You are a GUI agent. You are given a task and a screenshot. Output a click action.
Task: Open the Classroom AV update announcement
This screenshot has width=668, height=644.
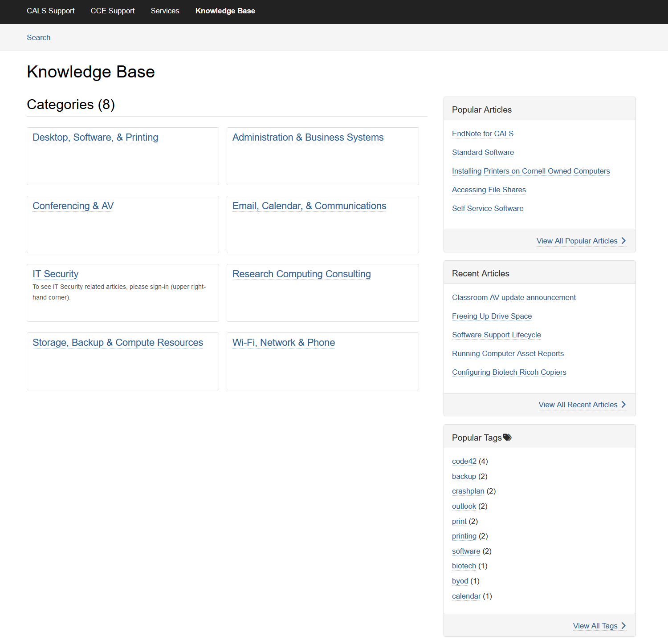tap(513, 297)
